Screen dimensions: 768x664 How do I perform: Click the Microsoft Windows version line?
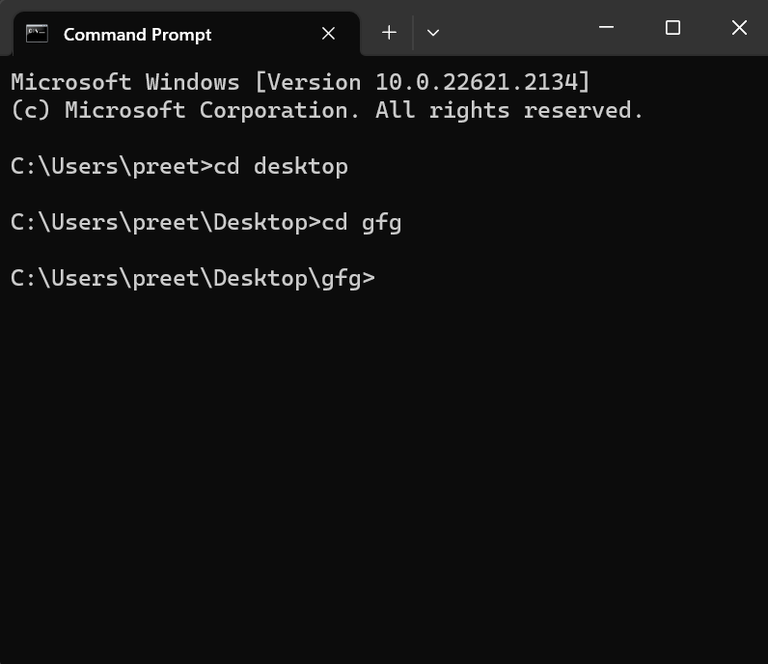300,82
